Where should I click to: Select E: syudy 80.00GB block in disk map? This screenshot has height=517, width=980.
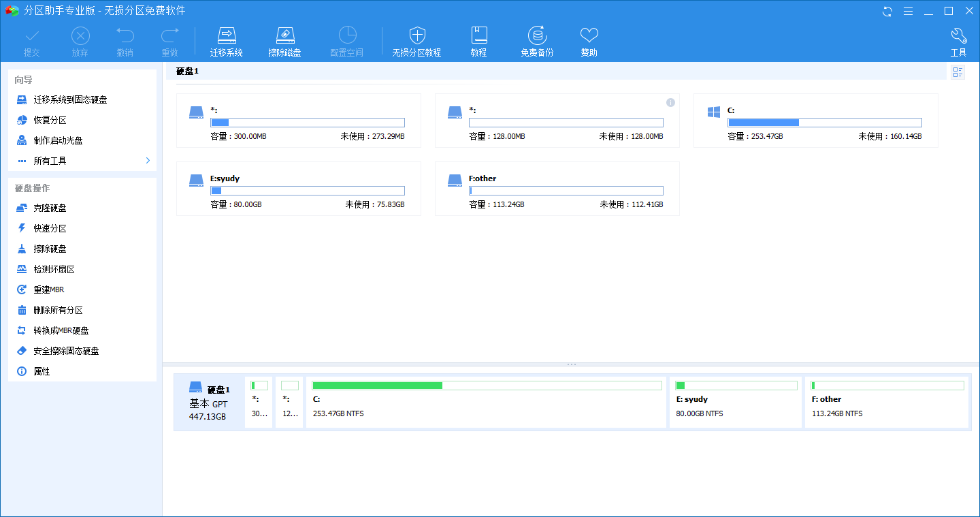[736, 403]
